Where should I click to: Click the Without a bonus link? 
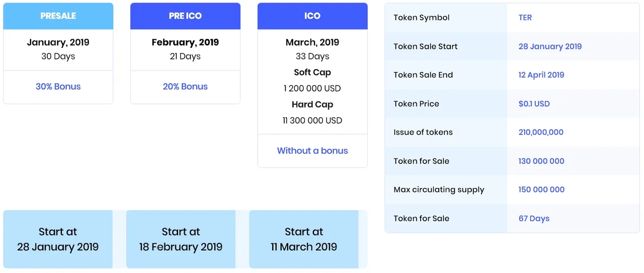pyautogui.click(x=312, y=151)
